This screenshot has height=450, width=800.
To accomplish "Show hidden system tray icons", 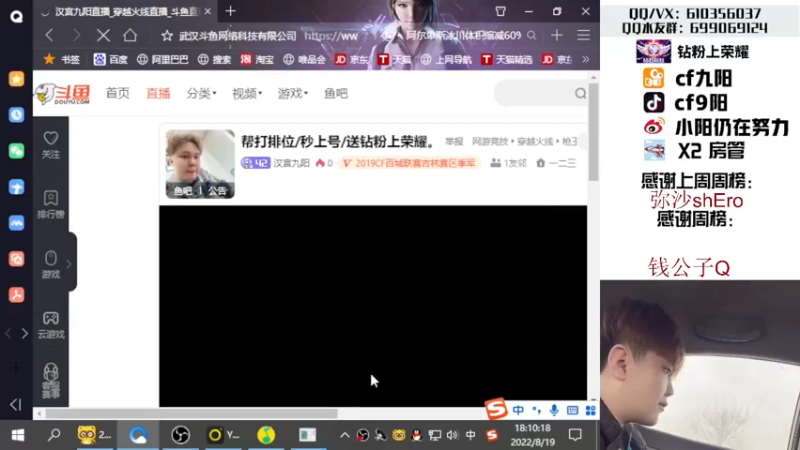I will pyautogui.click(x=345, y=435).
